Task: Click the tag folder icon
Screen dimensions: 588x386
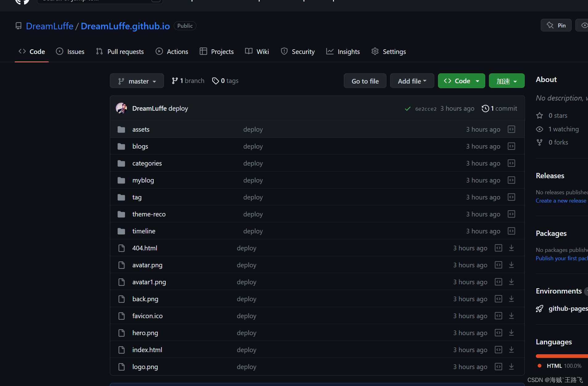Action: coord(121,197)
